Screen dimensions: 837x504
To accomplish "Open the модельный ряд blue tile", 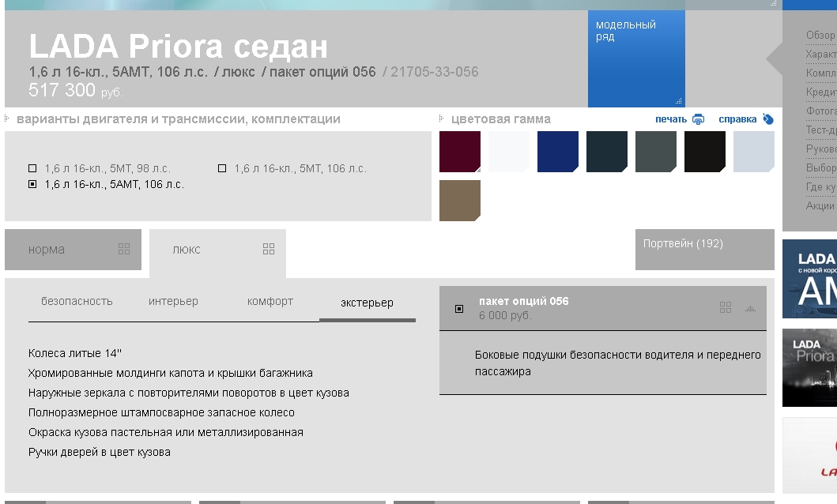I will [636, 58].
